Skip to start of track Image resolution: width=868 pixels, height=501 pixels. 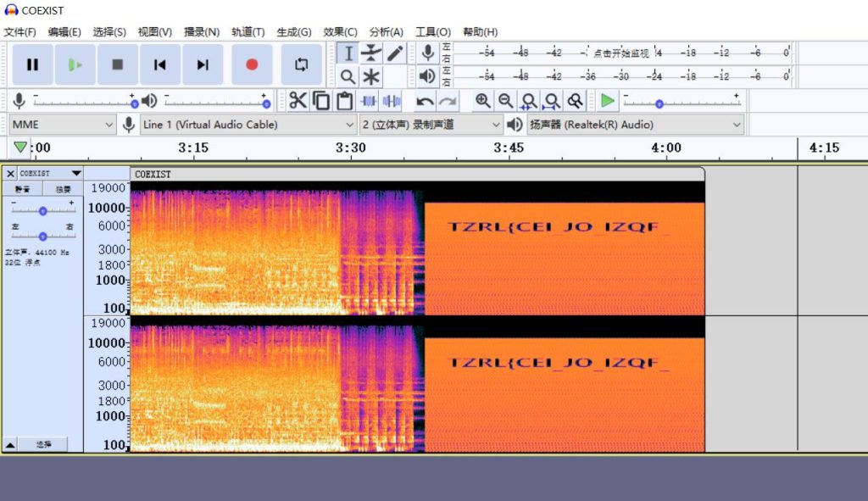click(x=159, y=64)
